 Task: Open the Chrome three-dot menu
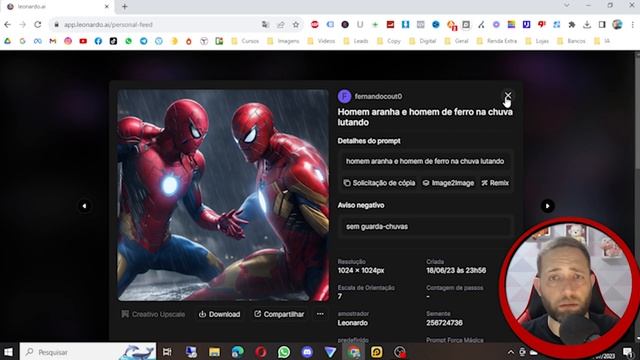click(633, 24)
